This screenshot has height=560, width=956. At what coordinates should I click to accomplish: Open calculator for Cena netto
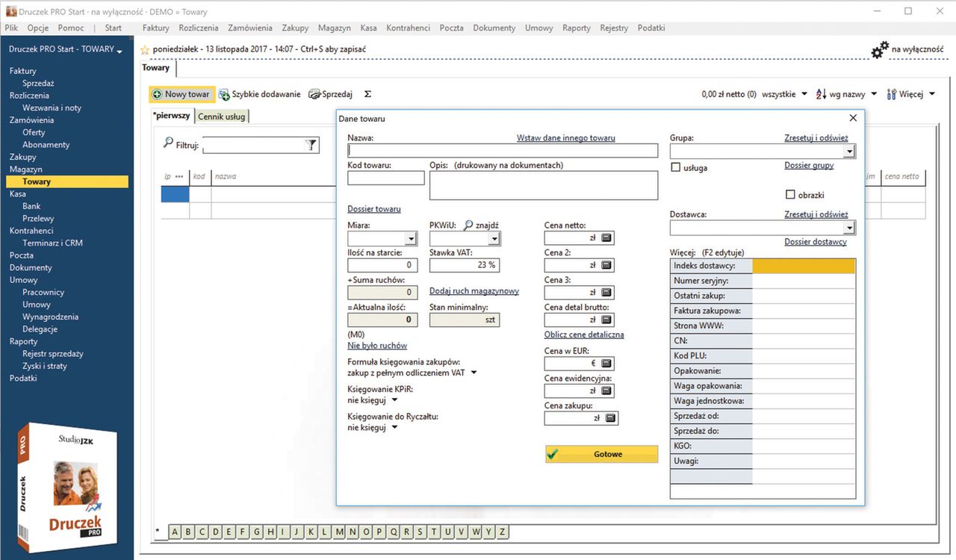point(607,238)
